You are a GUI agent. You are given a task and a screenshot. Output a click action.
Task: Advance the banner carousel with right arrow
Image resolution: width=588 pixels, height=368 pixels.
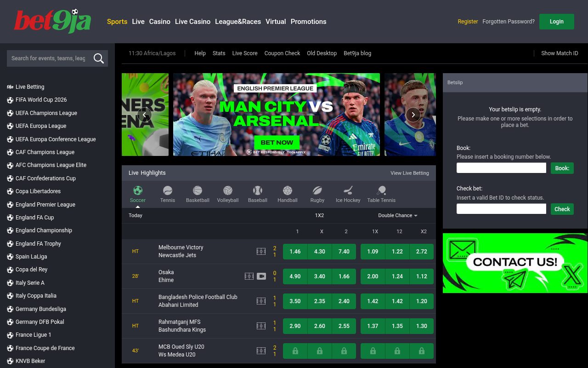(x=413, y=115)
